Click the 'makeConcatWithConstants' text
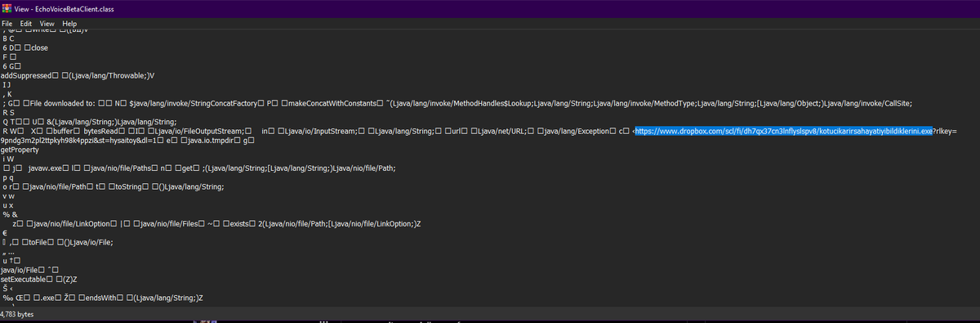 332,103
